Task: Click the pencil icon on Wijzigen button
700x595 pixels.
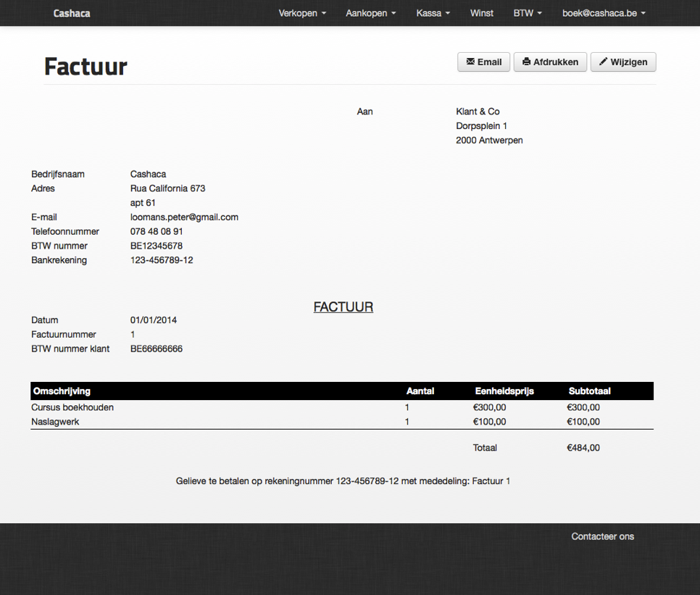Action: (x=603, y=62)
